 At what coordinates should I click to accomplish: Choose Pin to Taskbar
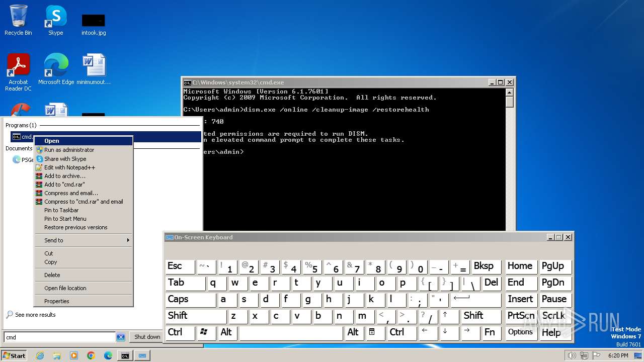pos(83,210)
